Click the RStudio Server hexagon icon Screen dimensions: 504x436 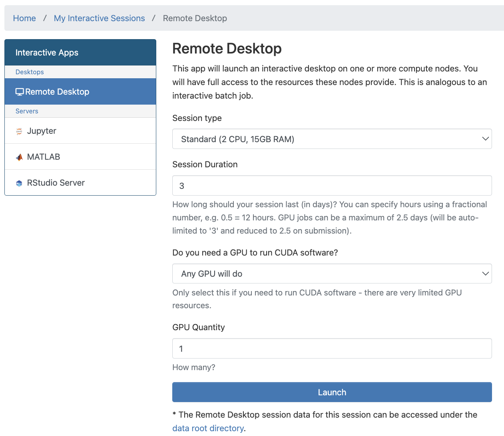18,182
